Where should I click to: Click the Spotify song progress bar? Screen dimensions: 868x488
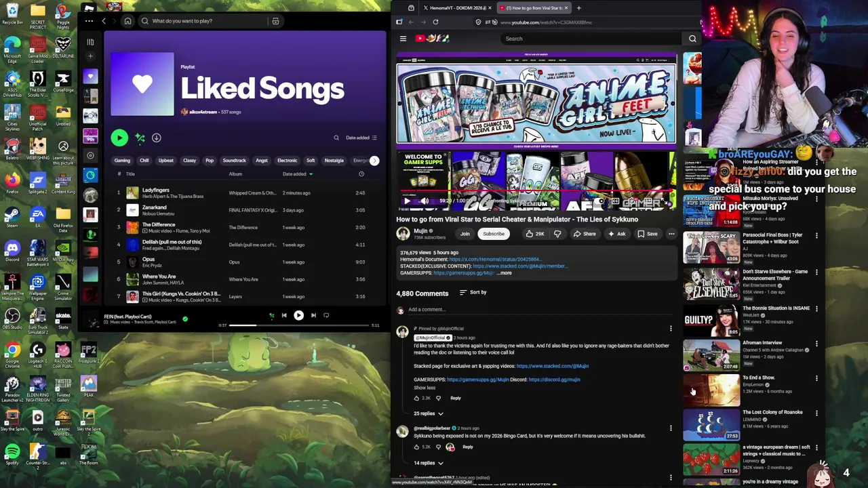click(299, 325)
